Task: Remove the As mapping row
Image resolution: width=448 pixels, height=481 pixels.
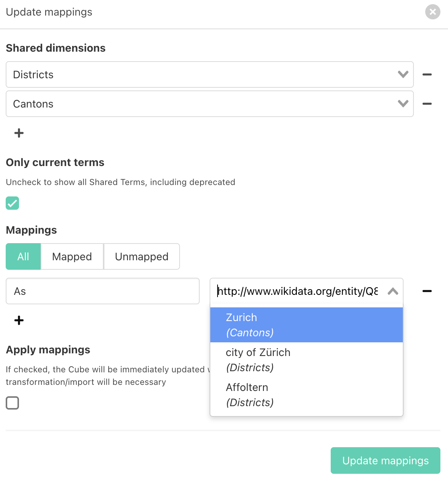Action: [427, 291]
